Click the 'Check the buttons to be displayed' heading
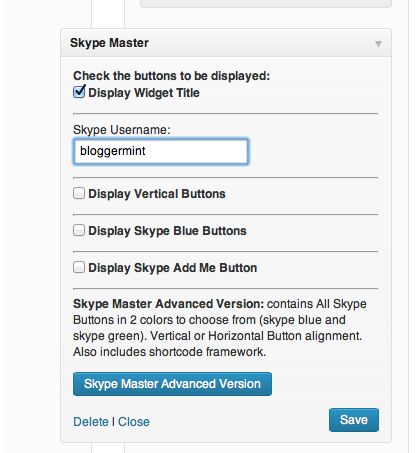This screenshot has width=415, height=453. (x=171, y=76)
